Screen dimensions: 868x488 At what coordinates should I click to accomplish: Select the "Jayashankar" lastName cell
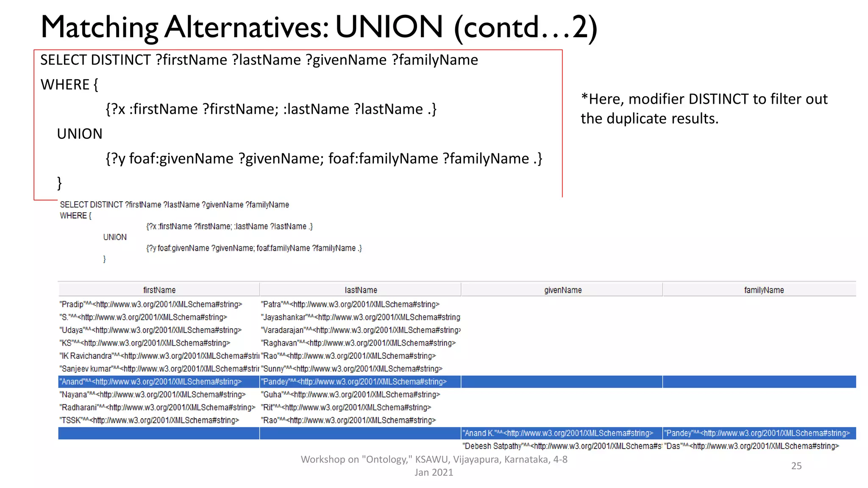tap(360, 317)
